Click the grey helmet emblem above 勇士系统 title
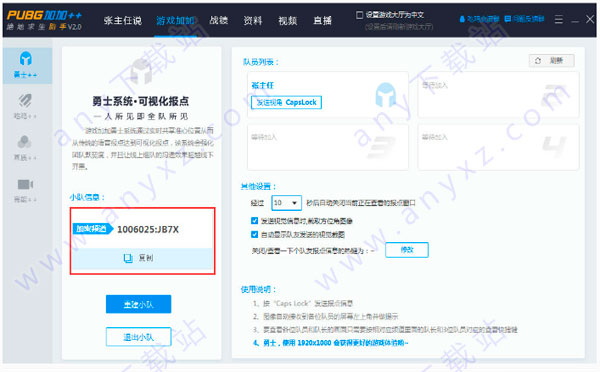 click(x=141, y=71)
